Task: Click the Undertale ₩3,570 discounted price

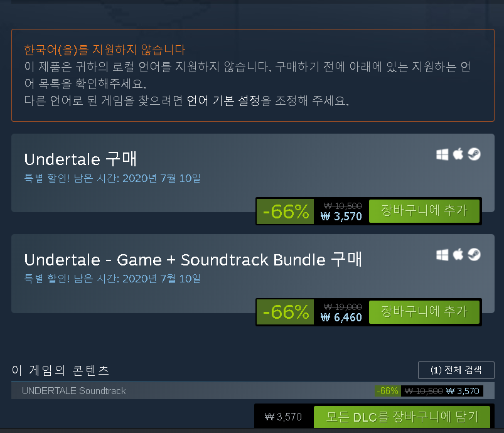Action: (341, 216)
